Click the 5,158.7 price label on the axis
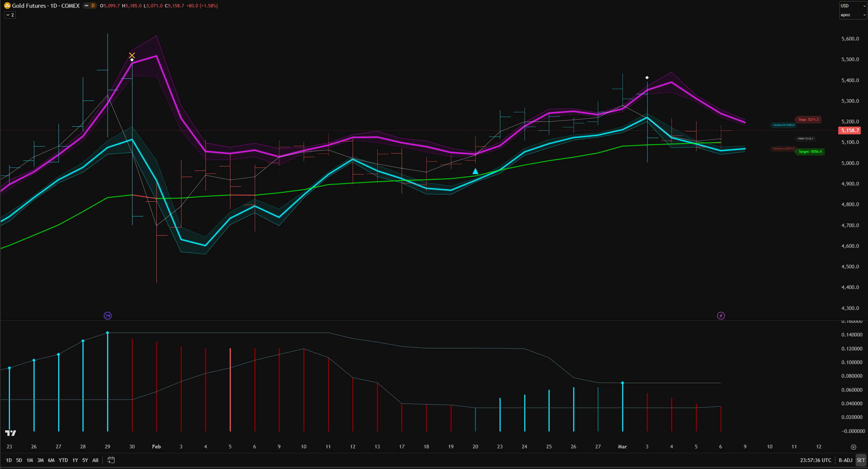The image size is (868, 469). [849, 130]
